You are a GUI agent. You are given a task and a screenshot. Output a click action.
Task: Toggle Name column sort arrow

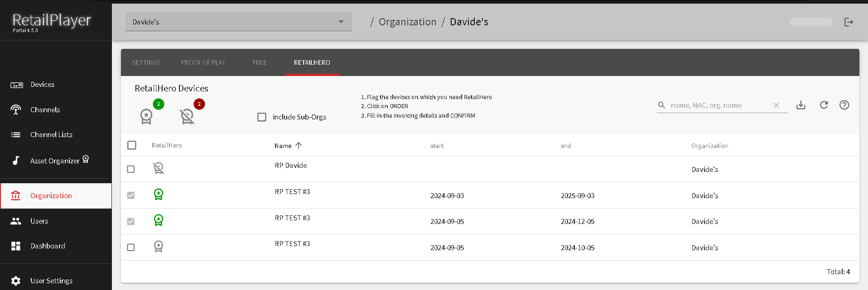299,146
